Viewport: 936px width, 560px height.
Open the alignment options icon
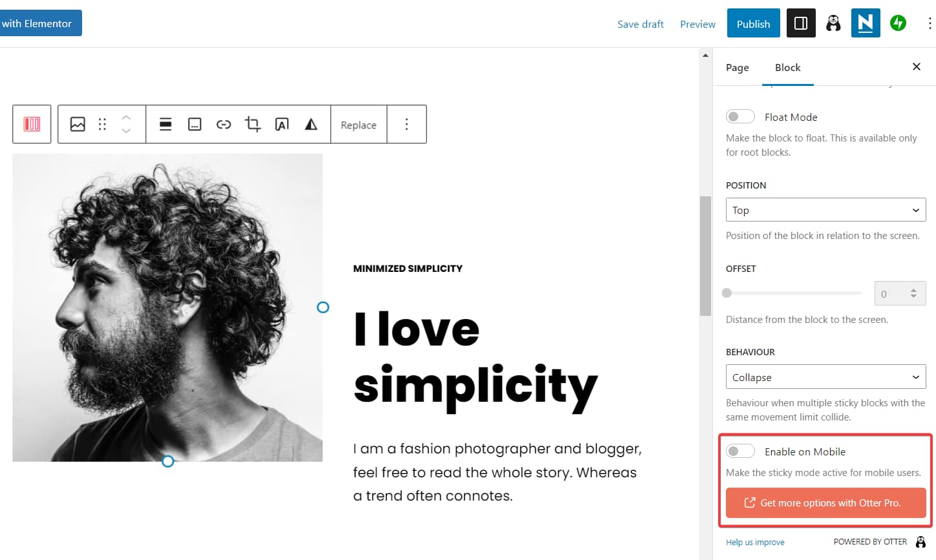[x=165, y=124]
